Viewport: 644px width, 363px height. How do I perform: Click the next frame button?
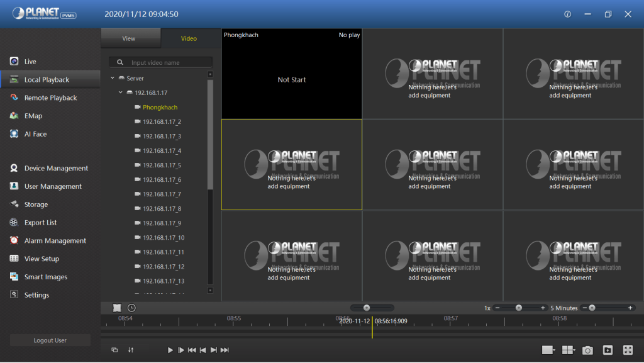pyautogui.click(x=214, y=350)
